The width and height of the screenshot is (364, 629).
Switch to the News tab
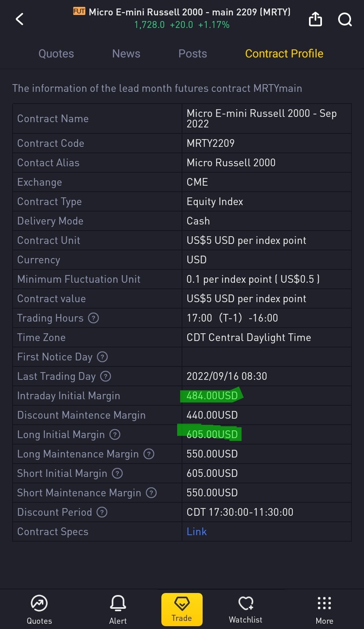[x=126, y=54]
